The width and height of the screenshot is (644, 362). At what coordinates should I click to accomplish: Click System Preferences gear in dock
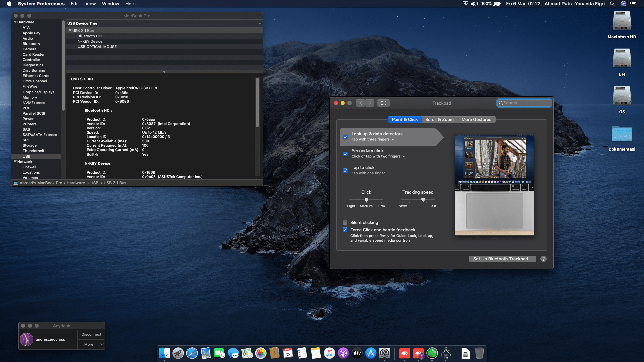pyautogui.click(x=384, y=353)
